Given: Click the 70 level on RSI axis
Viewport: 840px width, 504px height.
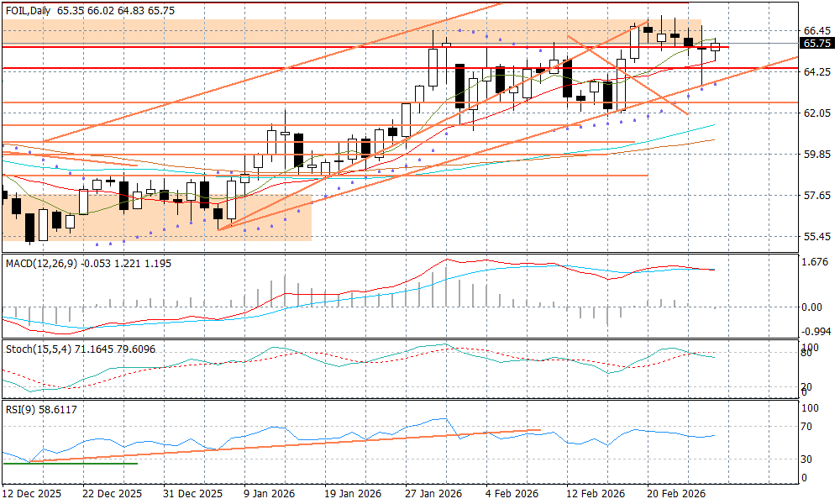Looking at the screenshot, I should pyautogui.click(x=810, y=427).
